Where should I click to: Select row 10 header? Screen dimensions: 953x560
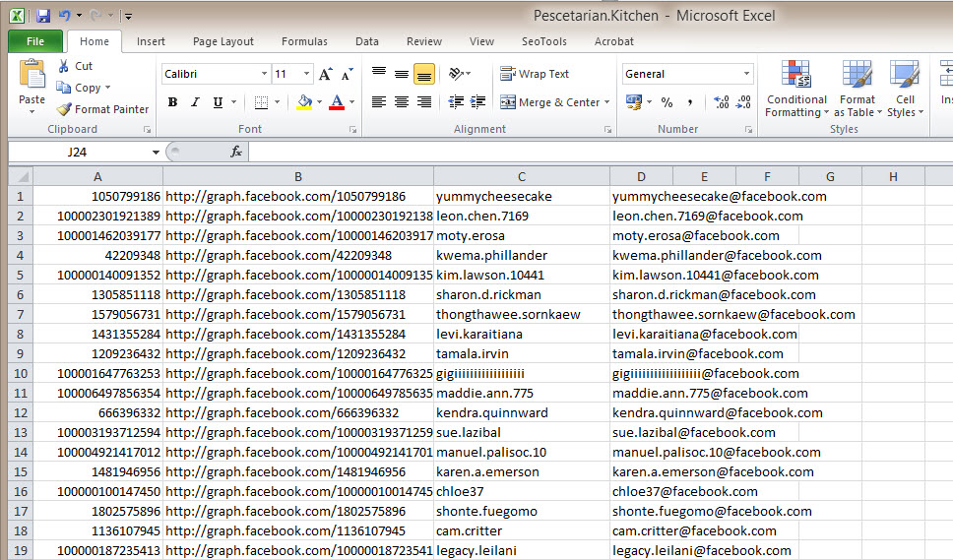[x=21, y=374]
